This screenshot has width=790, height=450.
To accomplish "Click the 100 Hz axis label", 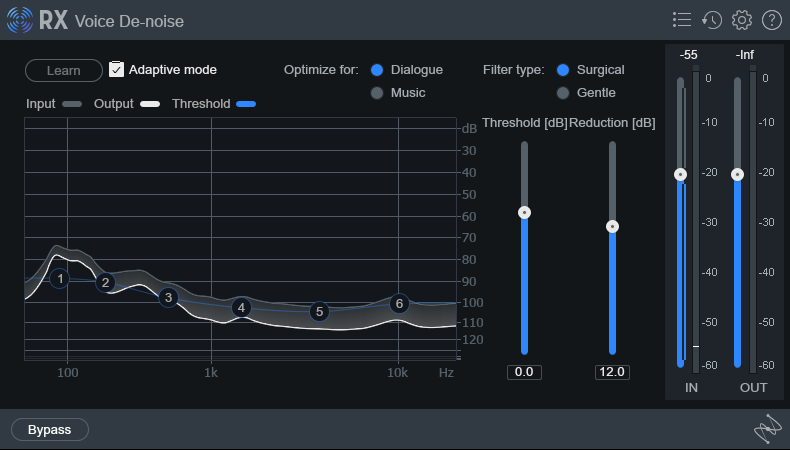I will [68, 372].
